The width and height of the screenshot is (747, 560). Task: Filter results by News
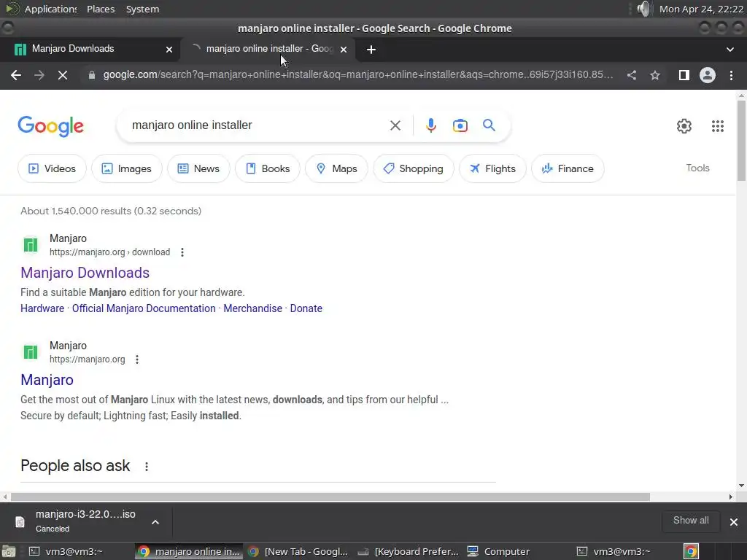[198, 168]
